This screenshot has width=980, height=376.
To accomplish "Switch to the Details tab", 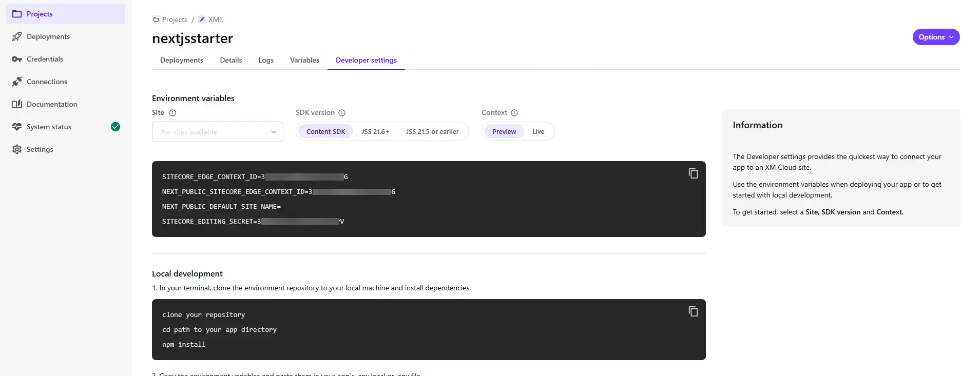I will point(231,60).
